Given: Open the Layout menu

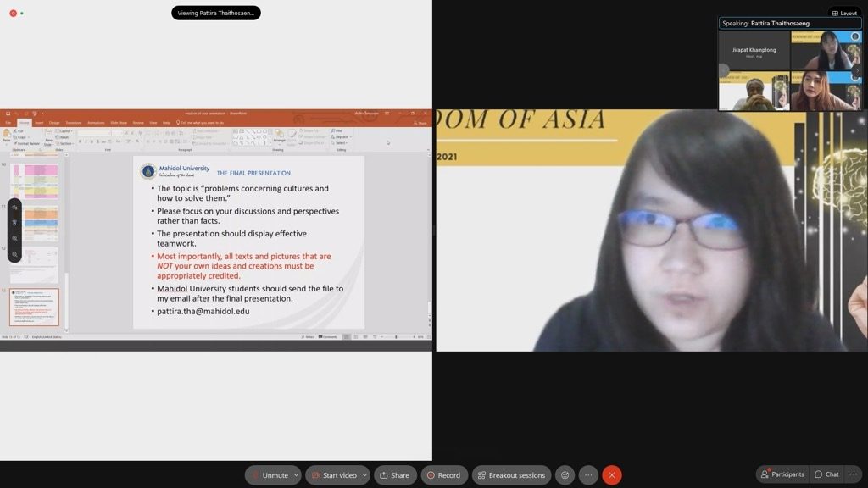Looking at the screenshot, I should click(843, 13).
